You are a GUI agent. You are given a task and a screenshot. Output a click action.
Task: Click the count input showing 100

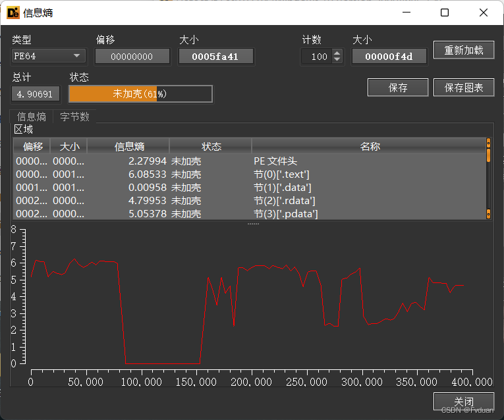coord(318,57)
